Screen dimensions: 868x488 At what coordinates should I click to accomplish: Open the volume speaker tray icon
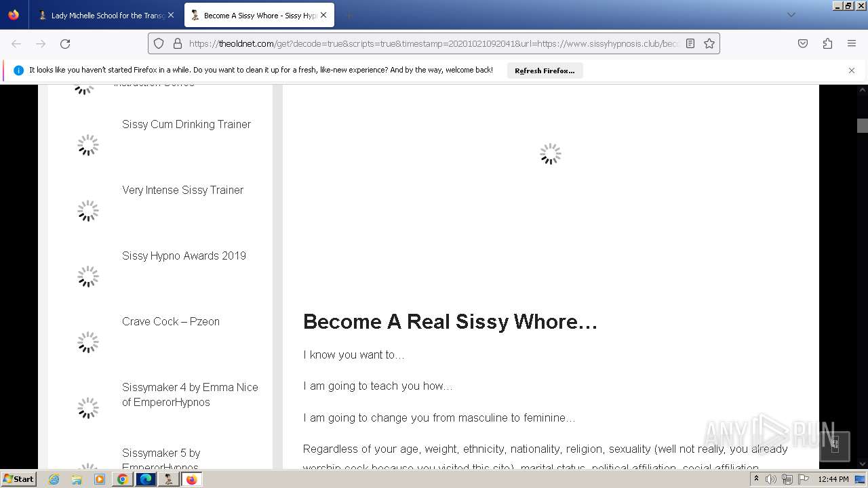coord(772,479)
